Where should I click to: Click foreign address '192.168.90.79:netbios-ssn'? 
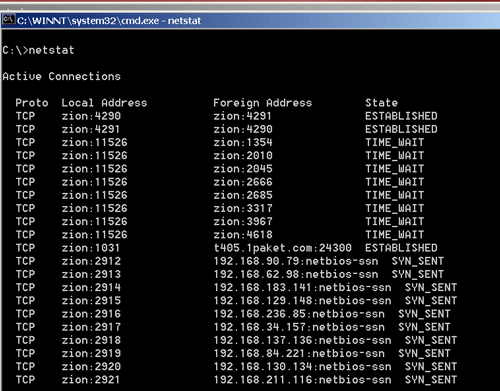pos(296,261)
